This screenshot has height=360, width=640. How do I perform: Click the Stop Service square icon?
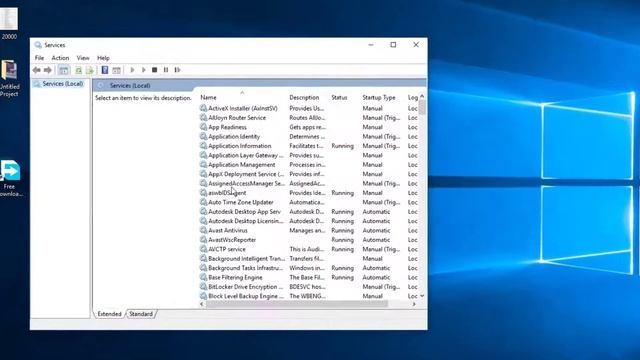pyautogui.click(x=155, y=70)
